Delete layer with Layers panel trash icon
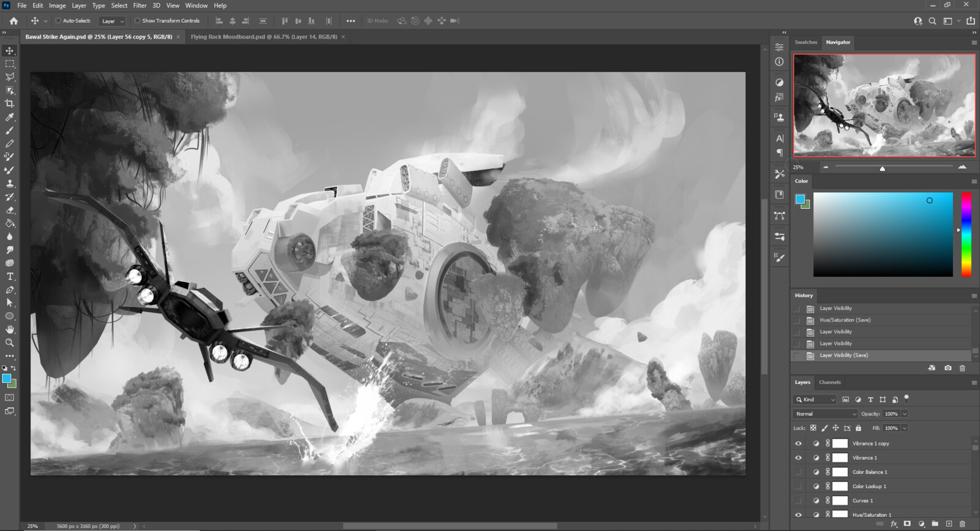Viewport: 980px width, 531px height. pos(962,524)
